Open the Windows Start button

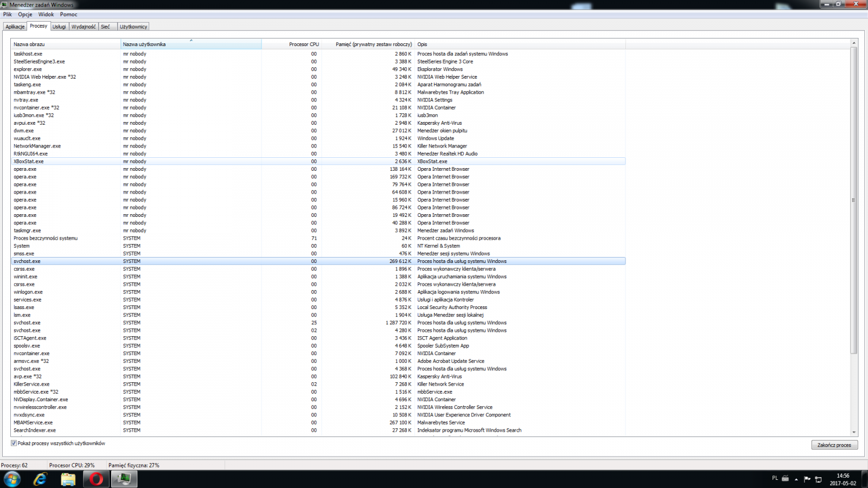click(12, 479)
